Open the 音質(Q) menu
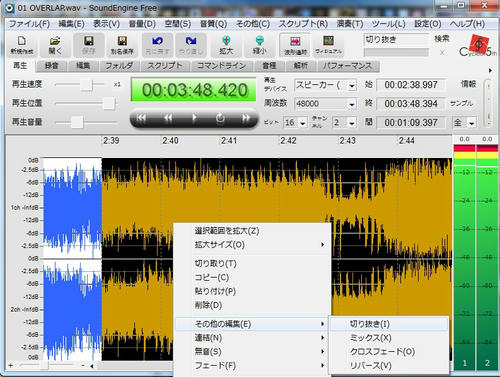The height and width of the screenshot is (377, 500). click(x=213, y=24)
